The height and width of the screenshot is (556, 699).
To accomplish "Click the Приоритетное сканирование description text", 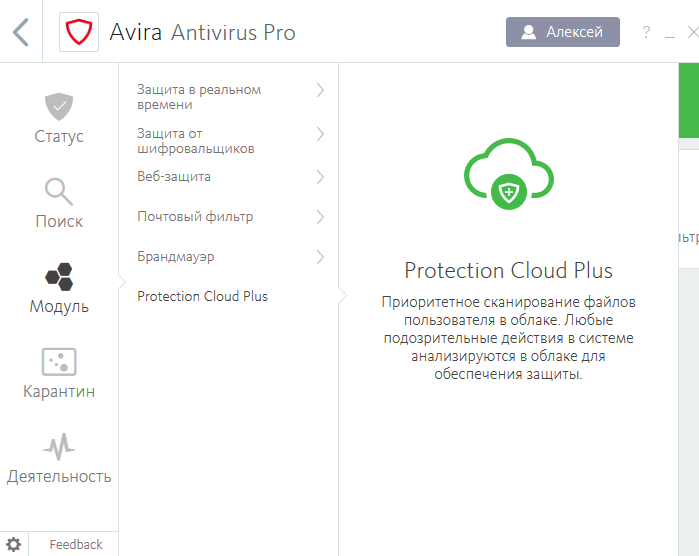I will click(x=508, y=338).
